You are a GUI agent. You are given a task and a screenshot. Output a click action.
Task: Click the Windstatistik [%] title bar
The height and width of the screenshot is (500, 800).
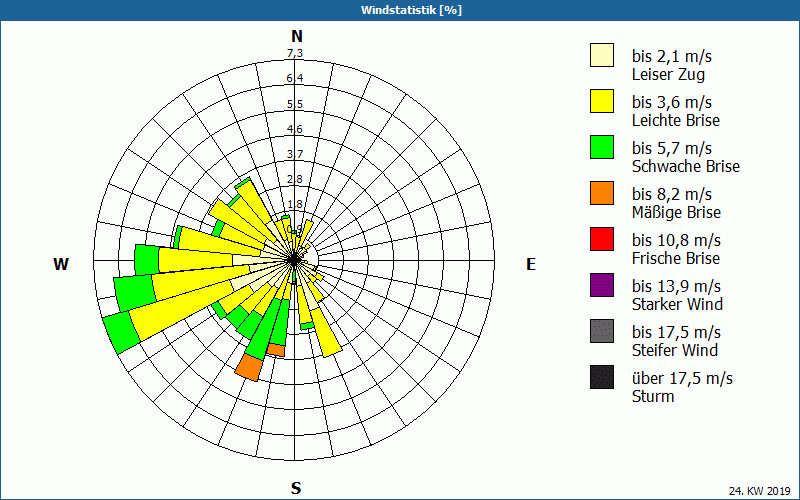pos(400,10)
